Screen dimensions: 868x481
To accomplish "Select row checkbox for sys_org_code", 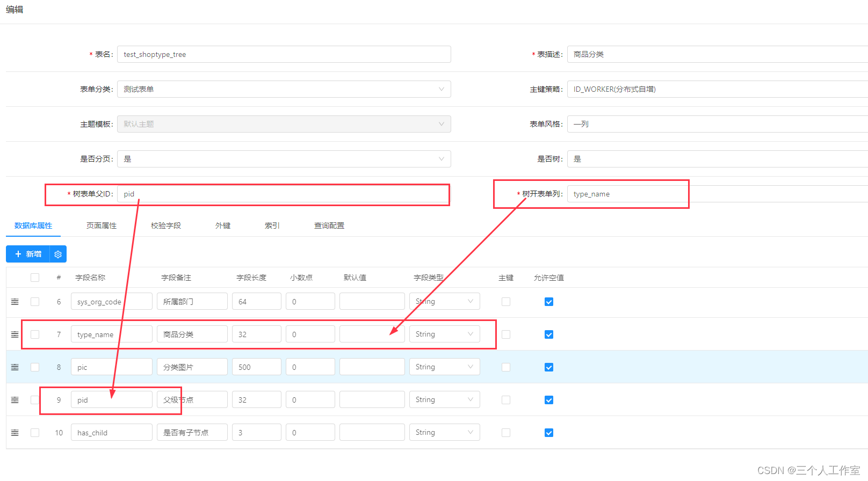I will (x=35, y=302).
